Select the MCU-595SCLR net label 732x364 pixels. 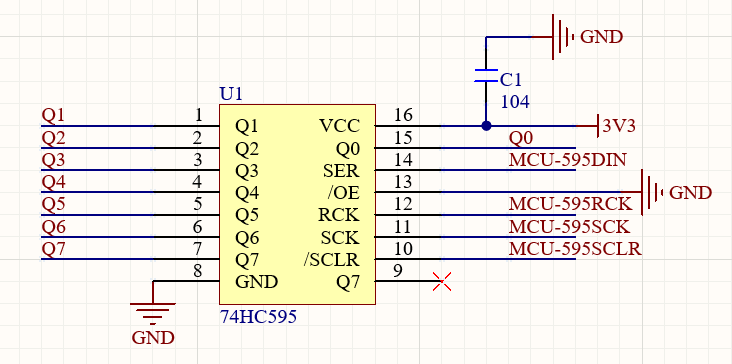pyautogui.click(x=575, y=249)
